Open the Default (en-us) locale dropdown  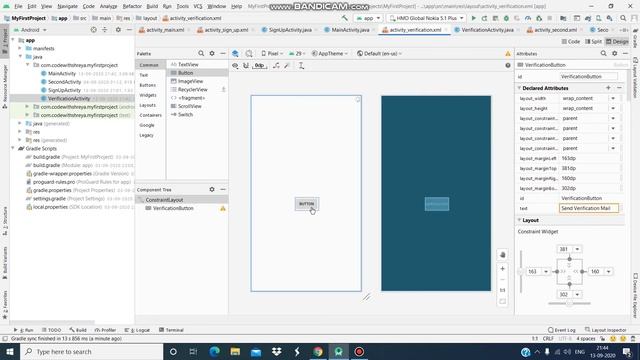[380, 53]
